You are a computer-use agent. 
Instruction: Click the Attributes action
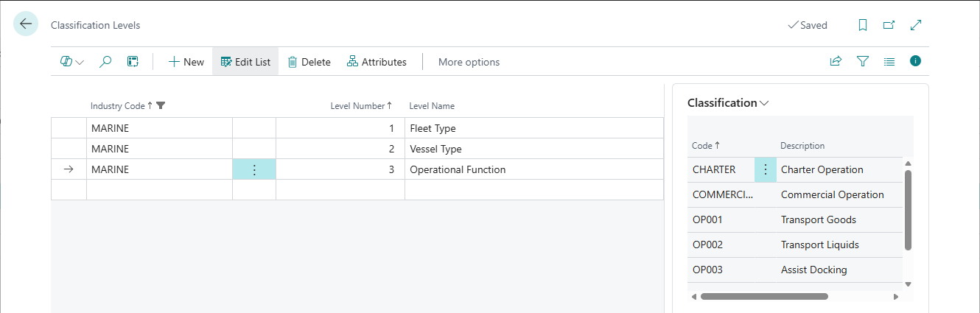[x=377, y=62]
